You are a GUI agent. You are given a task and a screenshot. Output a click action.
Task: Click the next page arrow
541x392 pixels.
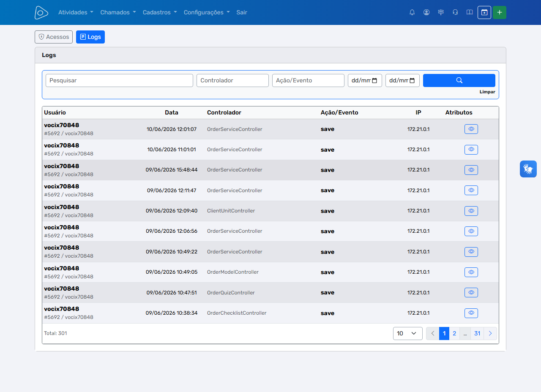(x=490, y=333)
